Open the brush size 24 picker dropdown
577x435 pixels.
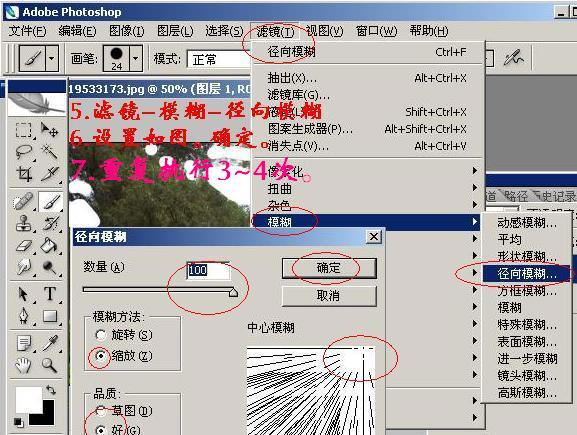(136, 58)
